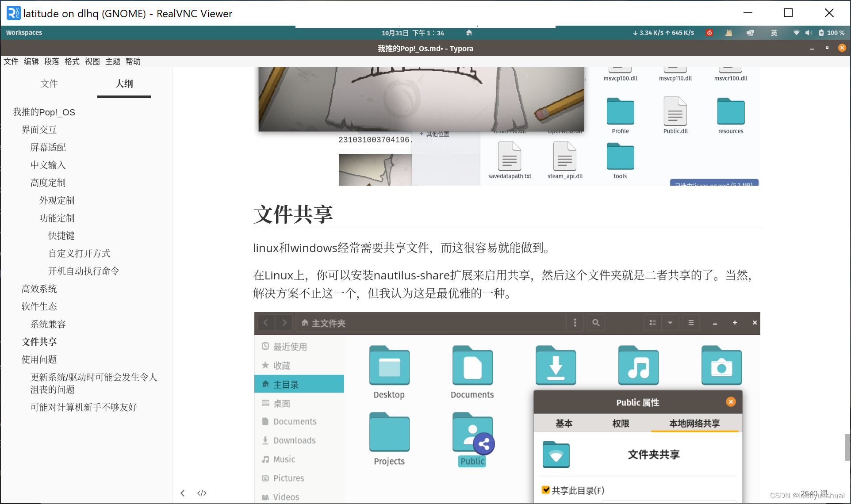Open the Workspaces overview
The width and height of the screenshot is (851, 504).
(x=24, y=33)
